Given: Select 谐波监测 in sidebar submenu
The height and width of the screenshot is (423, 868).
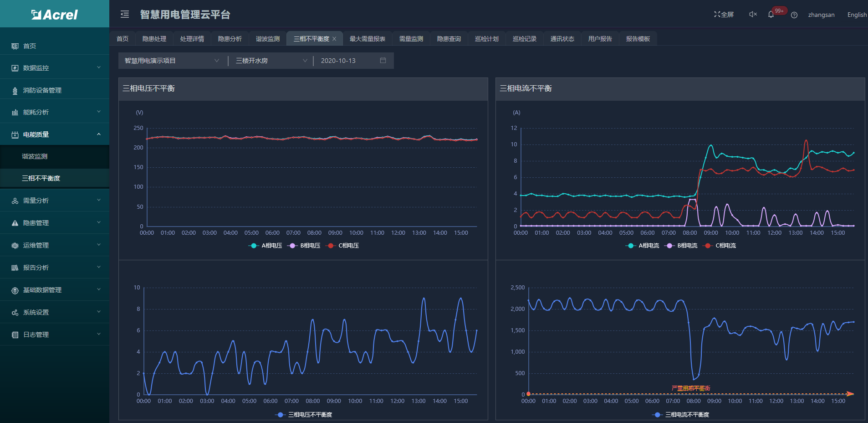Looking at the screenshot, I should point(55,156).
